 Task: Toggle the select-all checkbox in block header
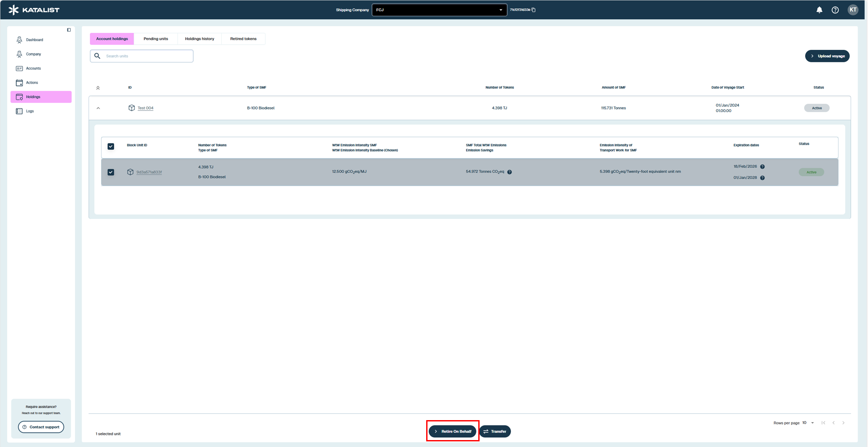(x=111, y=147)
